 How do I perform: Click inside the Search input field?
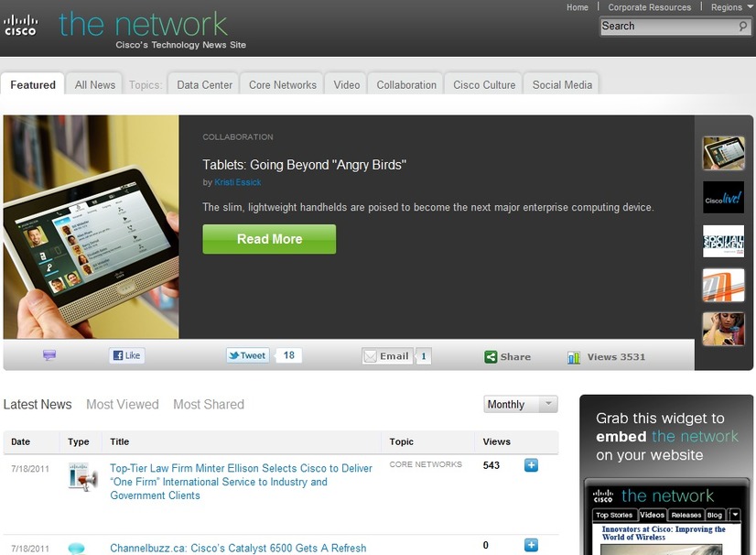point(669,26)
